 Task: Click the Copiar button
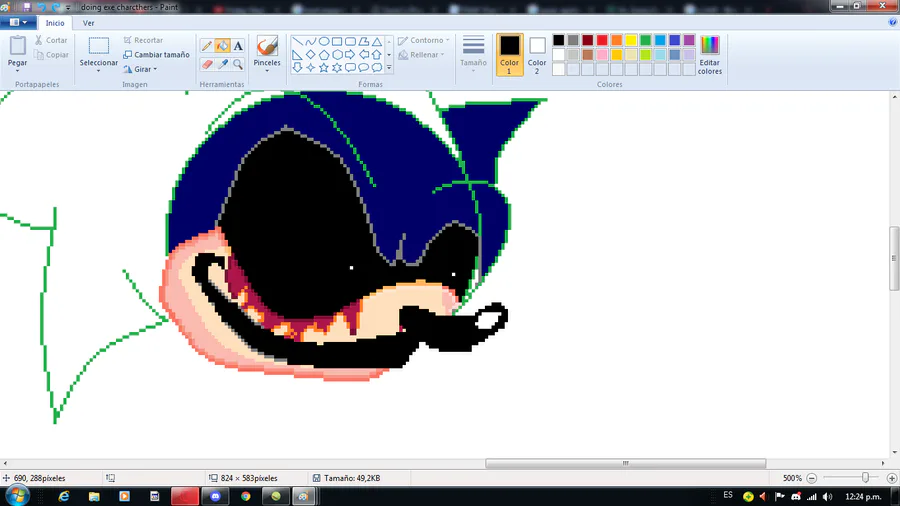point(51,55)
